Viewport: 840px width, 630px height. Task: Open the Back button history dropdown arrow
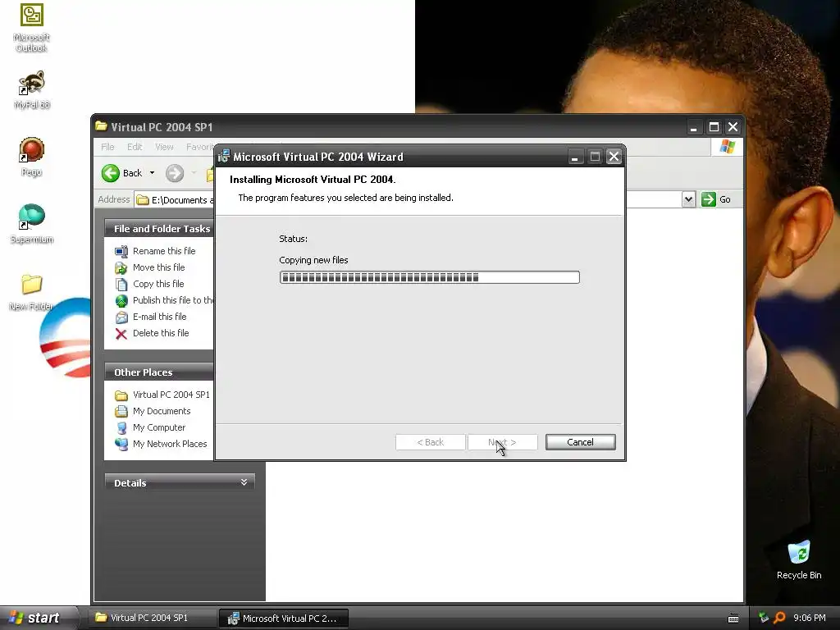pyautogui.click(x=152, y=173)
